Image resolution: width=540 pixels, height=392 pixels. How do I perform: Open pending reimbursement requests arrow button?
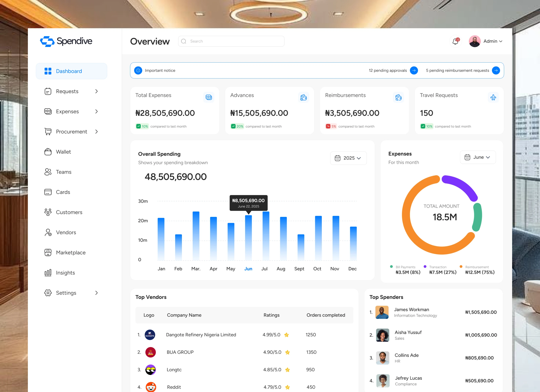496,70
